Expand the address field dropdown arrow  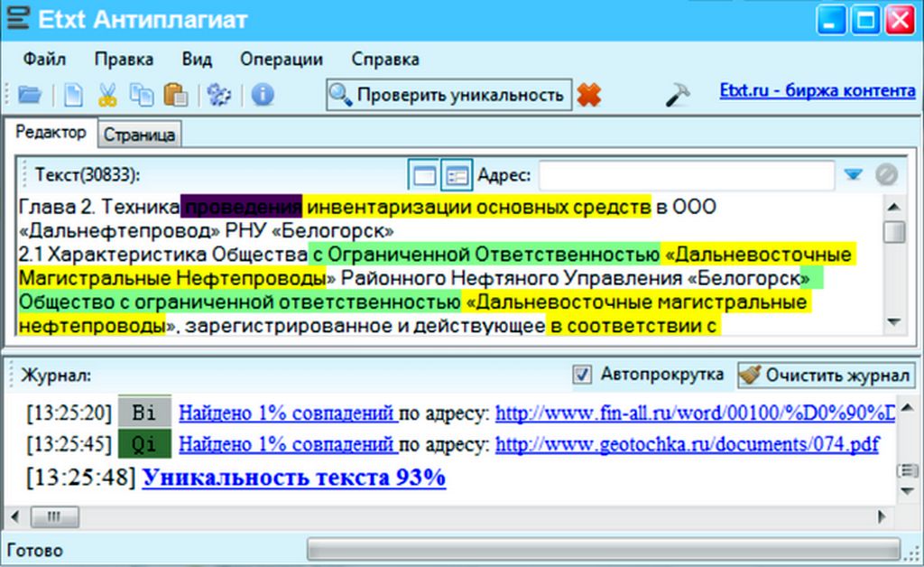pyautogui.click(x=853, y=175)
